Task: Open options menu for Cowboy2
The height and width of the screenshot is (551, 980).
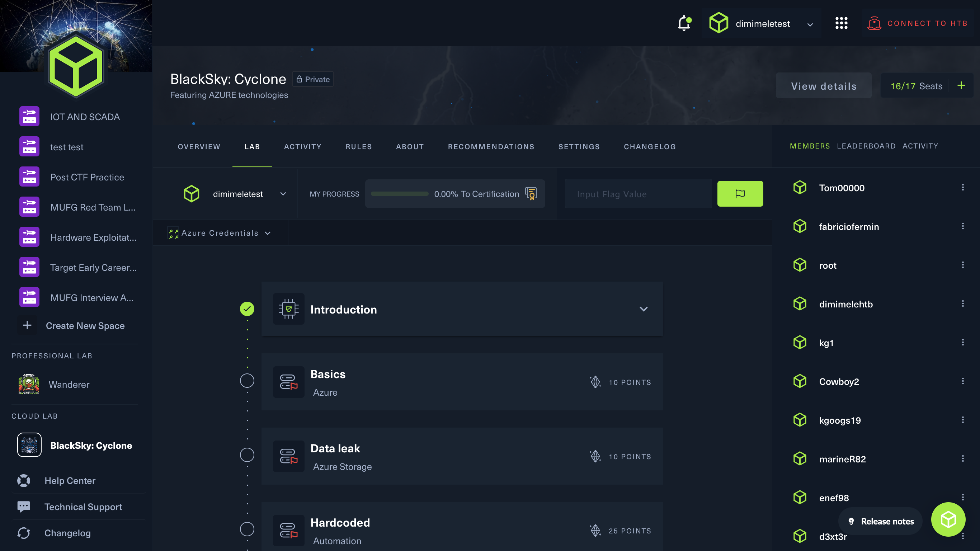Action: [x=962, y=381]
